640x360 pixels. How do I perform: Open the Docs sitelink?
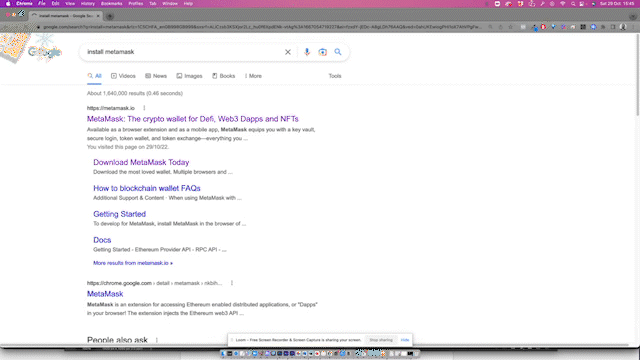pos(102,240)
